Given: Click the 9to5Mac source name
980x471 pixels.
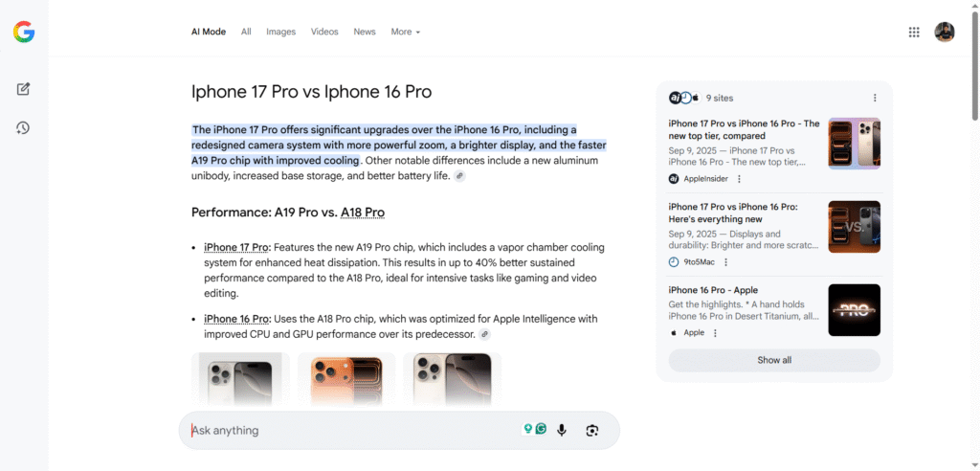Looking at the screenshot, I should click(700, 262).
